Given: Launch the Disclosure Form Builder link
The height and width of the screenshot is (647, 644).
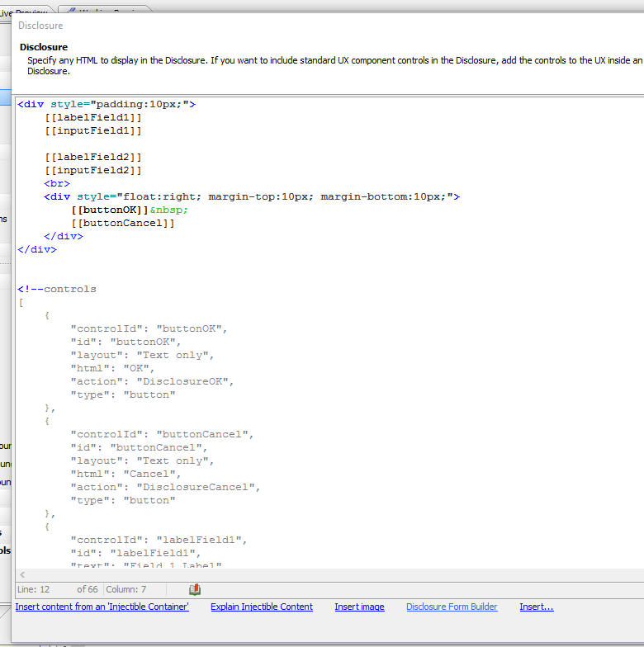Looking at the screenshot, I should pyautogui.click(x=452, y=607).
